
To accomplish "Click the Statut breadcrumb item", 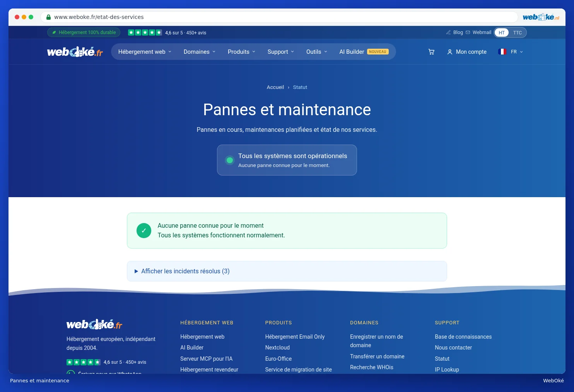I will click(x=300, y=87).
